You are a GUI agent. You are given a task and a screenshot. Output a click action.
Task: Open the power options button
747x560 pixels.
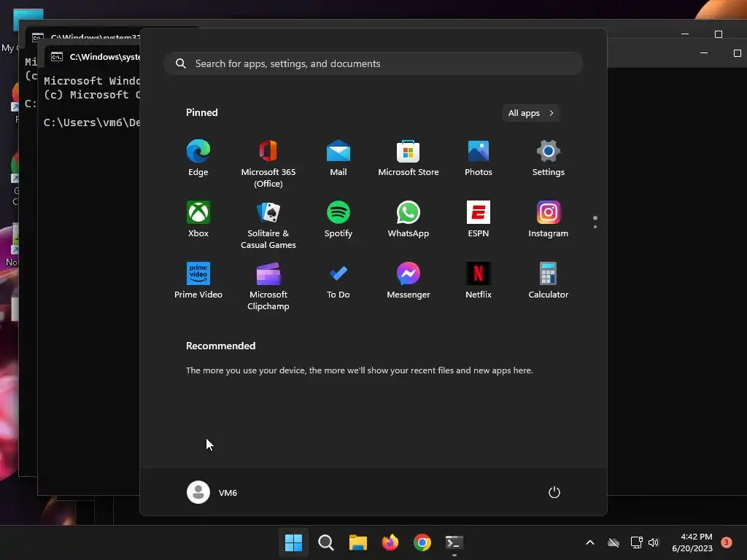554,492
